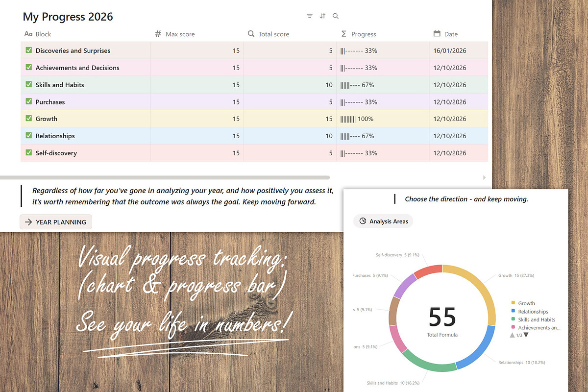Click Skills and Habits total score 10
Viewport: 588px width, 392px height.
click(x=290, y=85)
